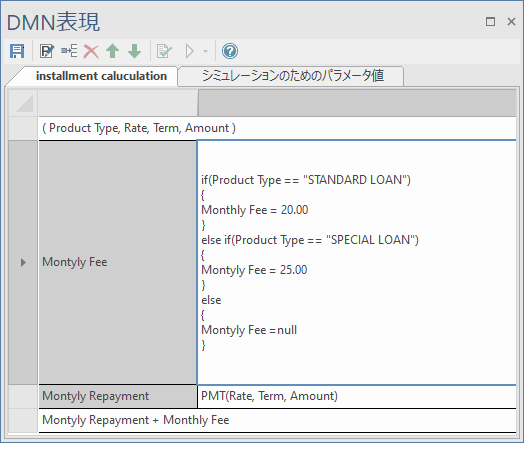Click the PMT(Rate, Term, Amount) expression cell
Screen dimensions: 525x450
(x=357, y=396)
